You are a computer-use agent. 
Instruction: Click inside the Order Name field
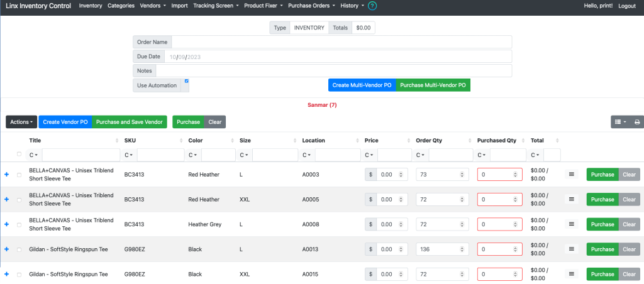tap(341, 42)
